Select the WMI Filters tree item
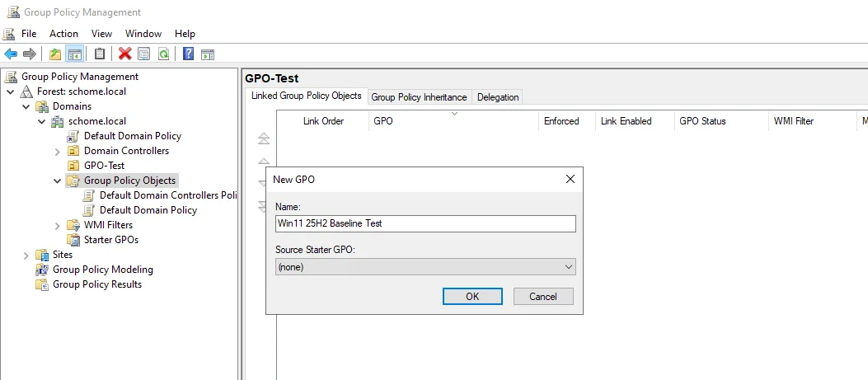The image size is (868, 380). tap(109, 225)
